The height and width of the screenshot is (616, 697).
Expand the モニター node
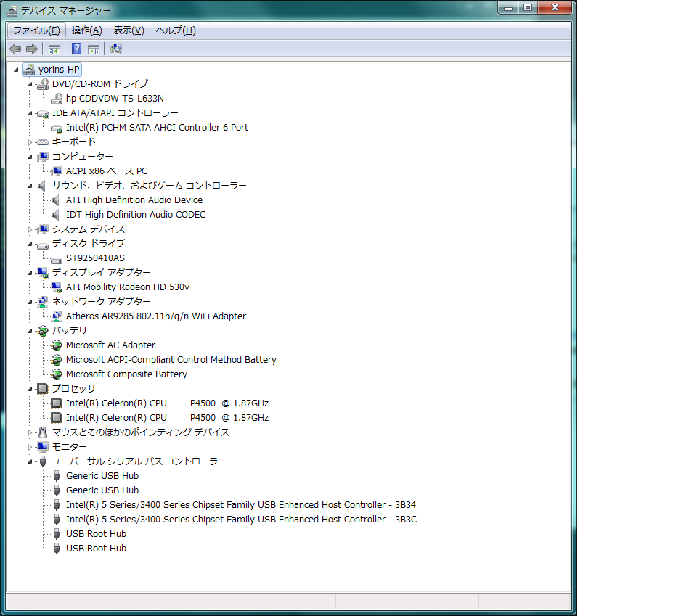(30, 447)
